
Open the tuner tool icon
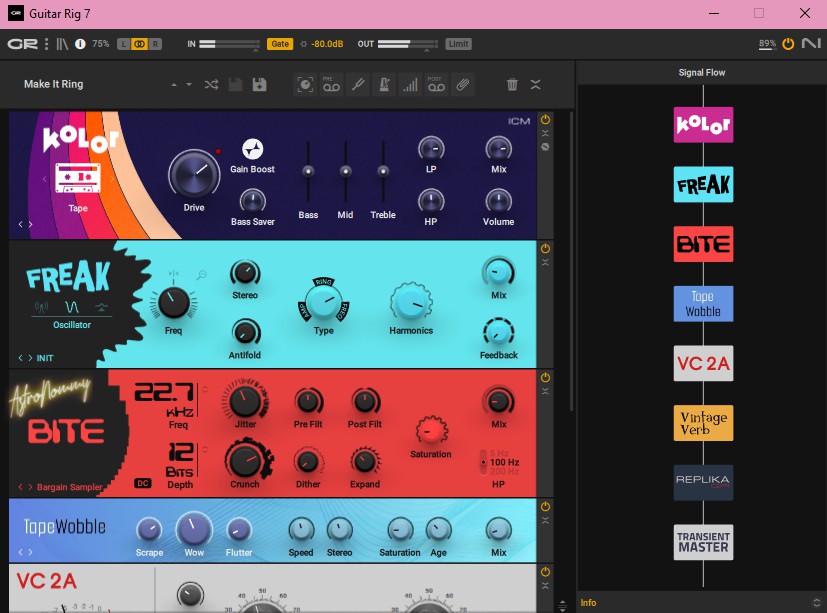click(358, 84)
